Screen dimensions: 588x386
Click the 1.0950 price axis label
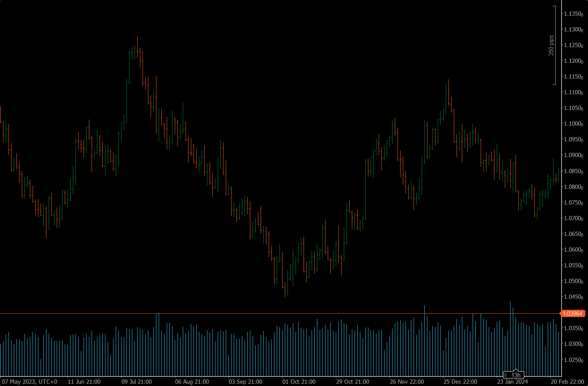[573, 140]
